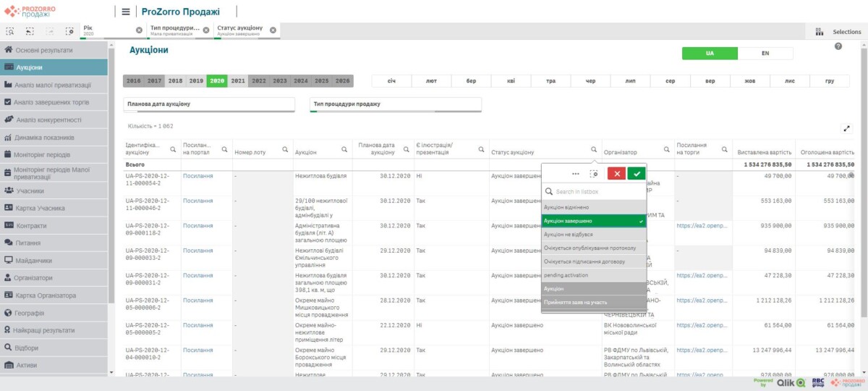Select year 2021 filter

point(237,81)
